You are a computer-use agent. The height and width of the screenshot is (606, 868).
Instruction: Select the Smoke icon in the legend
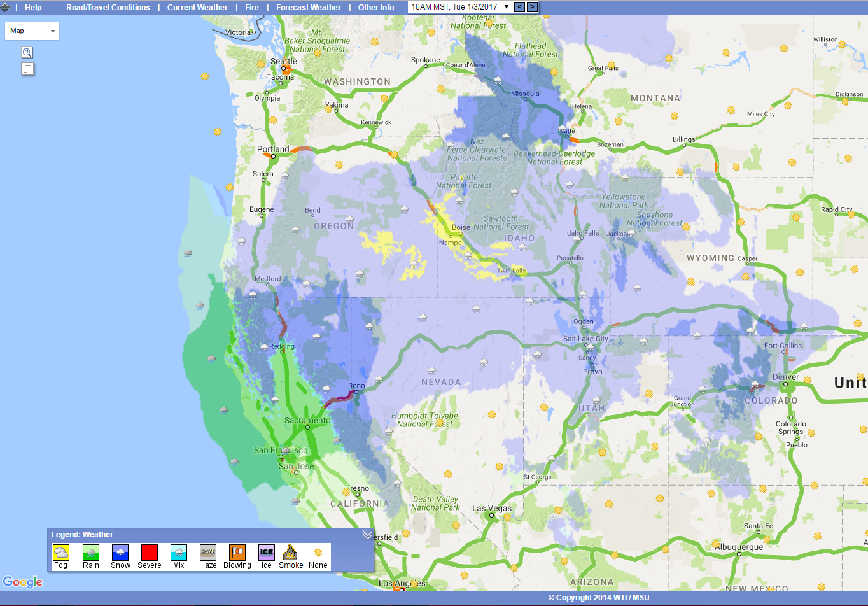(290, 553)
